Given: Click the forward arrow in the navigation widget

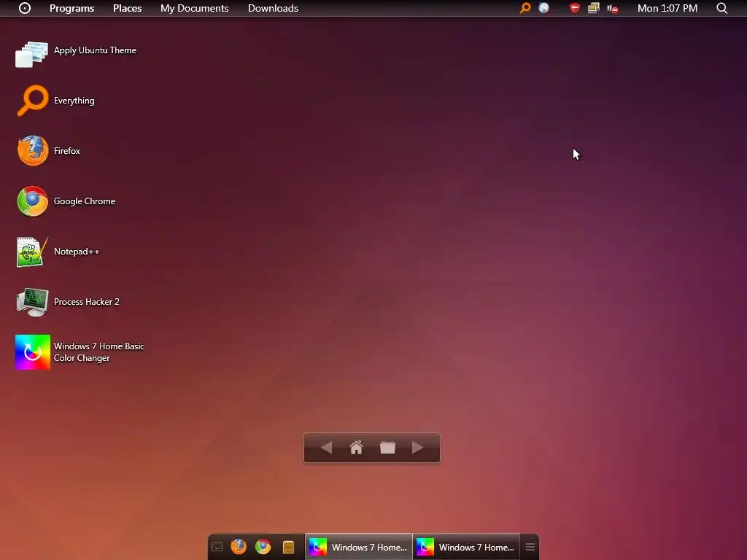Looking at the screenshot, I should (418, 448).
